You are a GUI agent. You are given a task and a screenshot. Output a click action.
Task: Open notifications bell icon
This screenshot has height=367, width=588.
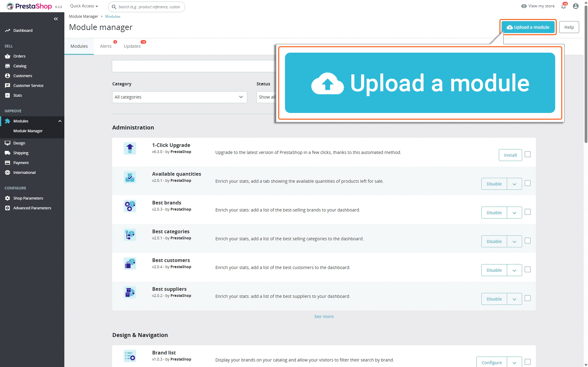(563, 6)
